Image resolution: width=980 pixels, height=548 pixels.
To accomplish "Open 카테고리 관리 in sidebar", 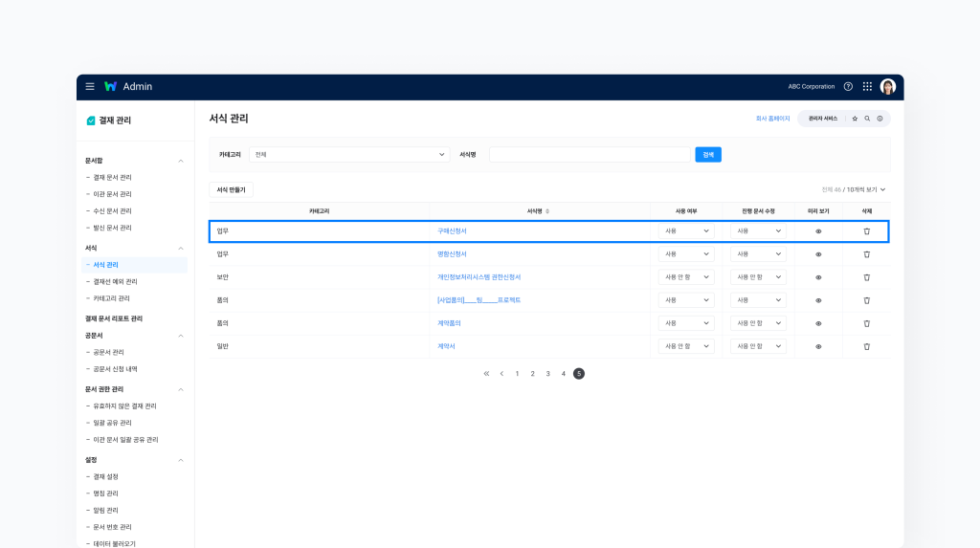I will (112, 298).
